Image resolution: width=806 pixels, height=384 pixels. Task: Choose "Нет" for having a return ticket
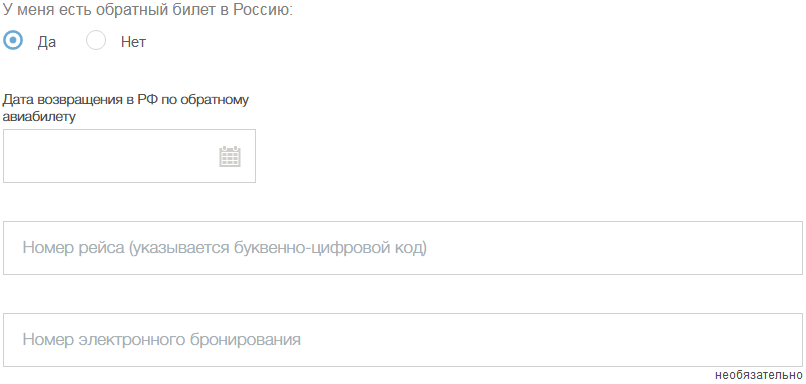tap(96, 41)
